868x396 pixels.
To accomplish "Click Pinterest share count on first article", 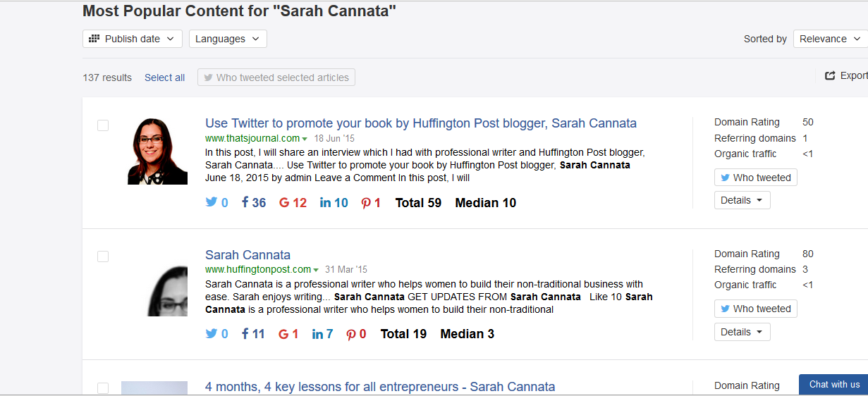I will click(371, 203).
